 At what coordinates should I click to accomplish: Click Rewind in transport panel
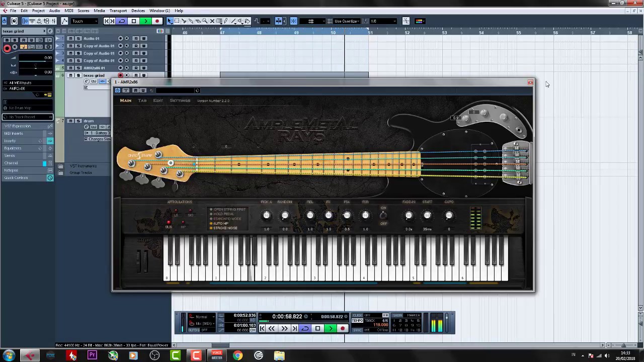tap(272, 328)
